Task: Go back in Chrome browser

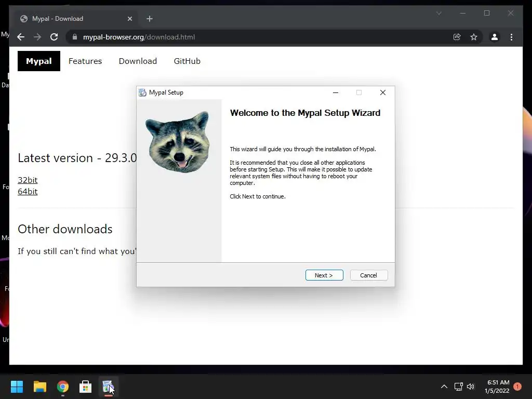Action: coord(21,37)
